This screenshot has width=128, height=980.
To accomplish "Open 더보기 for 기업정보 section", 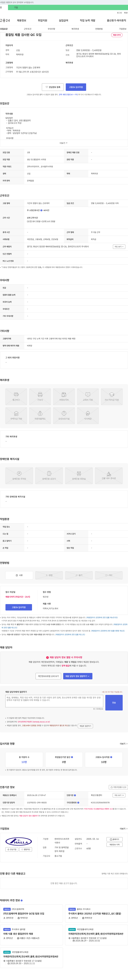I will coord(123,829).
